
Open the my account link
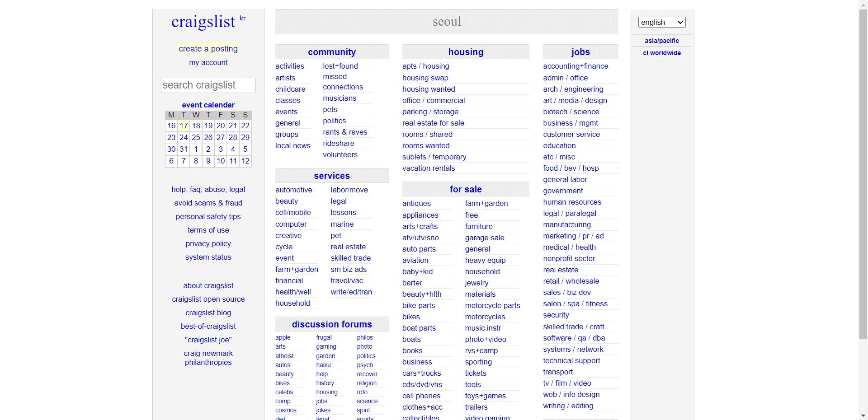point(208,62)
